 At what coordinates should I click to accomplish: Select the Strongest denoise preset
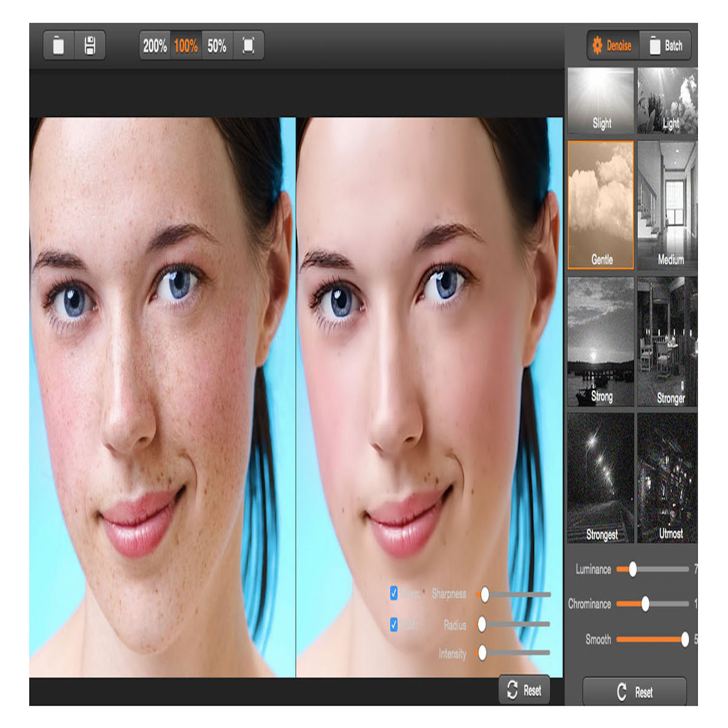(x=601, y=478)
